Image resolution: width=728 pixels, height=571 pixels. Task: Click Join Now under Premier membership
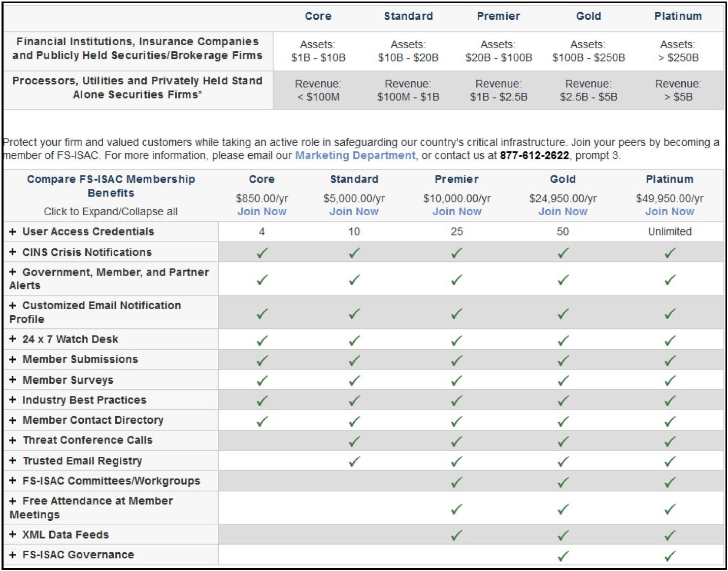coord(456,212)
